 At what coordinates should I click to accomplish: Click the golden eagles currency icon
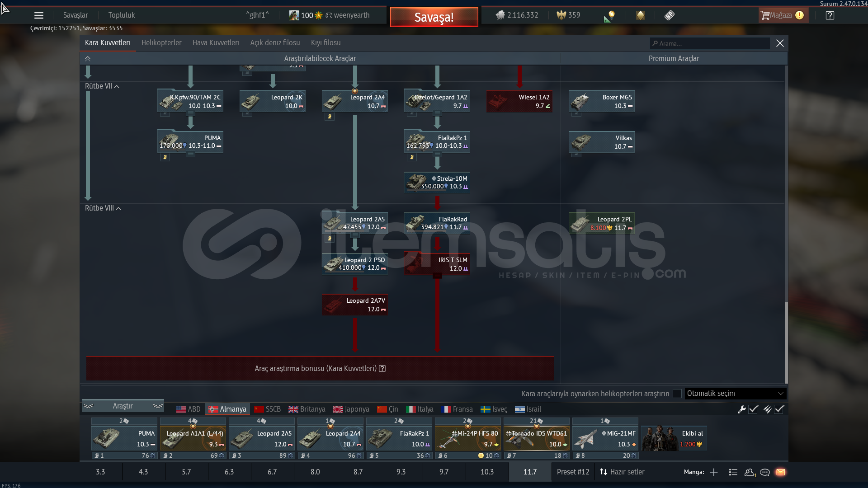(x=561, y=15)
